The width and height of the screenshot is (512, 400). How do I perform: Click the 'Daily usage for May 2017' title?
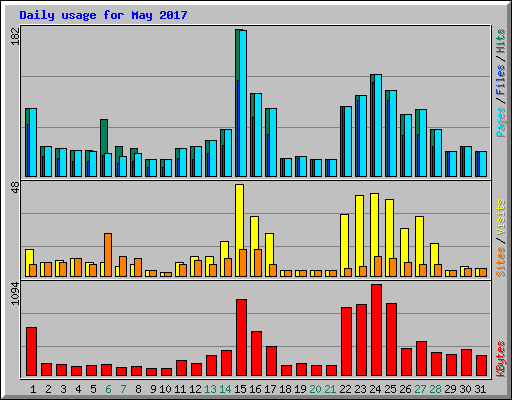click(103, 15)
